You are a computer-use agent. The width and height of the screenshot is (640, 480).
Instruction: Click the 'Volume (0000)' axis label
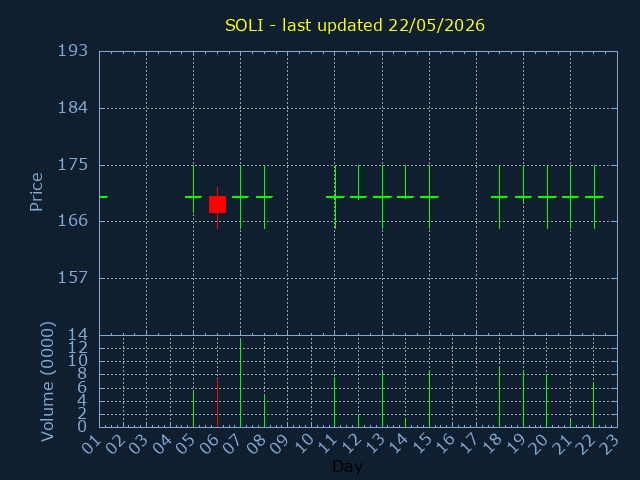point(48,382)
